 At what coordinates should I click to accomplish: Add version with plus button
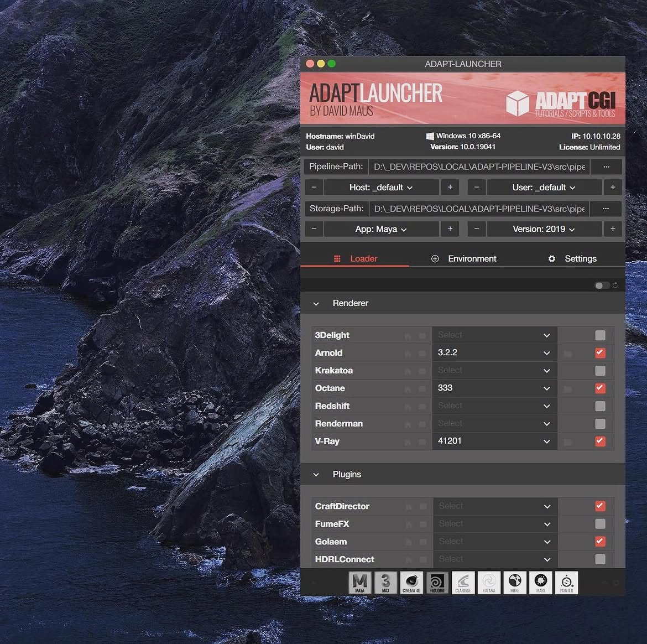(x=613, y=229)
